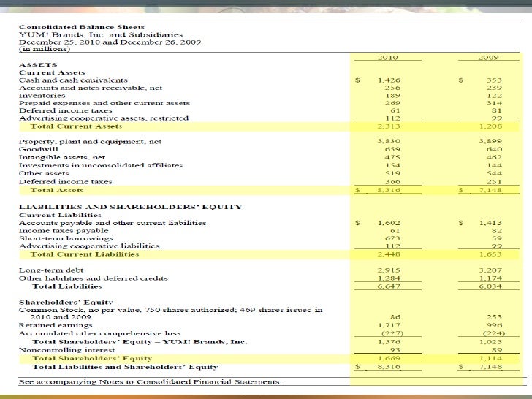Click the 6,034 total liabilities value

point(490,286)
